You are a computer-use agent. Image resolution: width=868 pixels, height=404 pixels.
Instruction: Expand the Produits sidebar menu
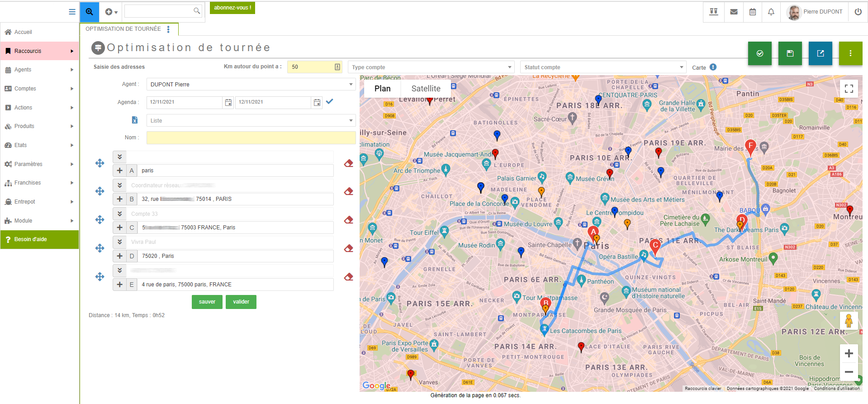pos(39,126)
